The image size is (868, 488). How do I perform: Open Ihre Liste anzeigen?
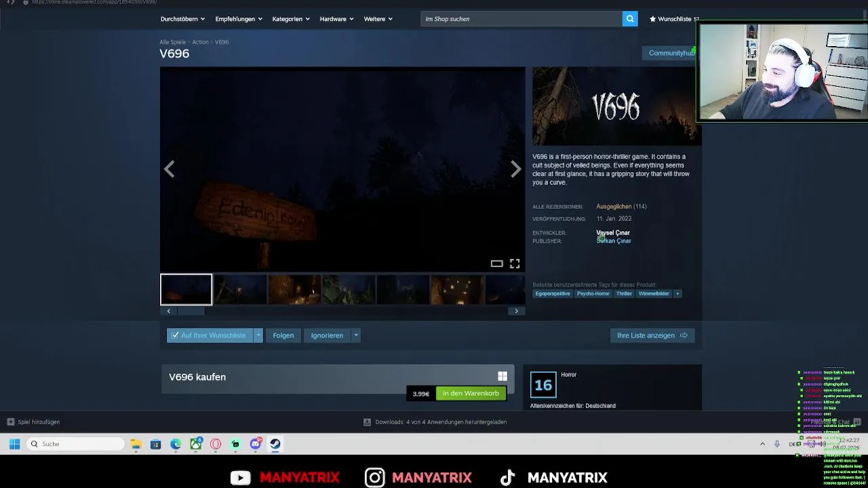coord(652,335)
